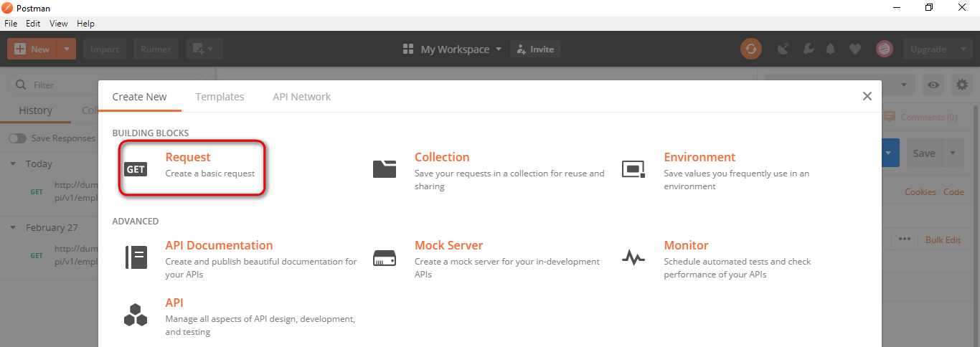The width and height of the screenshot is (980, 347).
Task: Open the wrench settings icon
Action: (x=807, y=49)
